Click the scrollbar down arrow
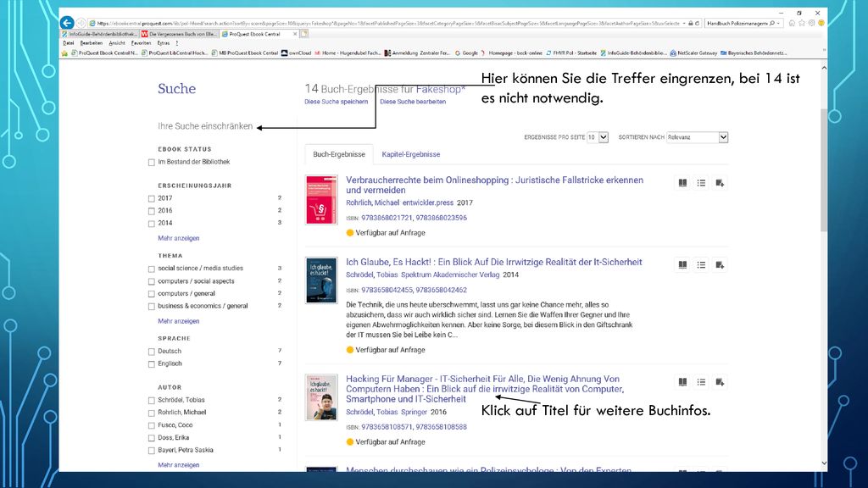 tap(824, 463)
